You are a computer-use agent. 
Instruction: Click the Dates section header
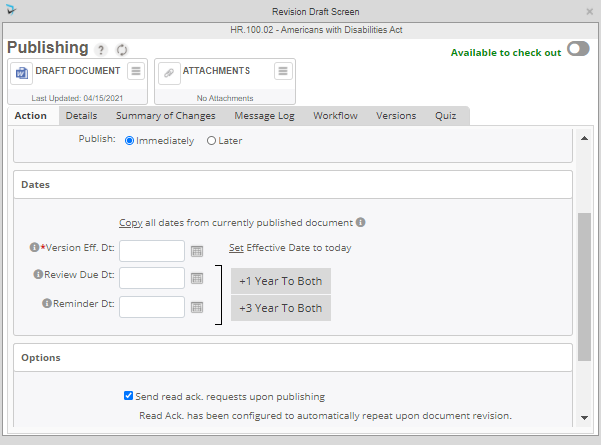point(293,185)
